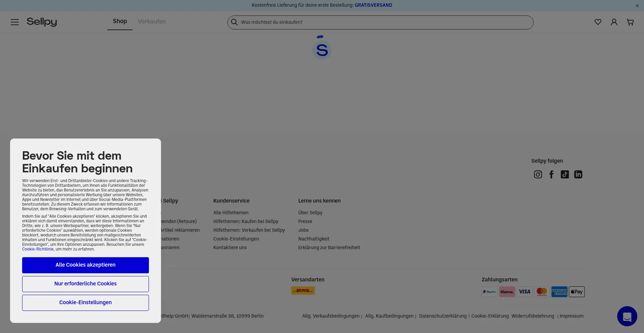Image resolution: width=644 pixels, height=333 pixels.
Task: Switch to the Verkaufen tab
Action: tap(152, 21)
